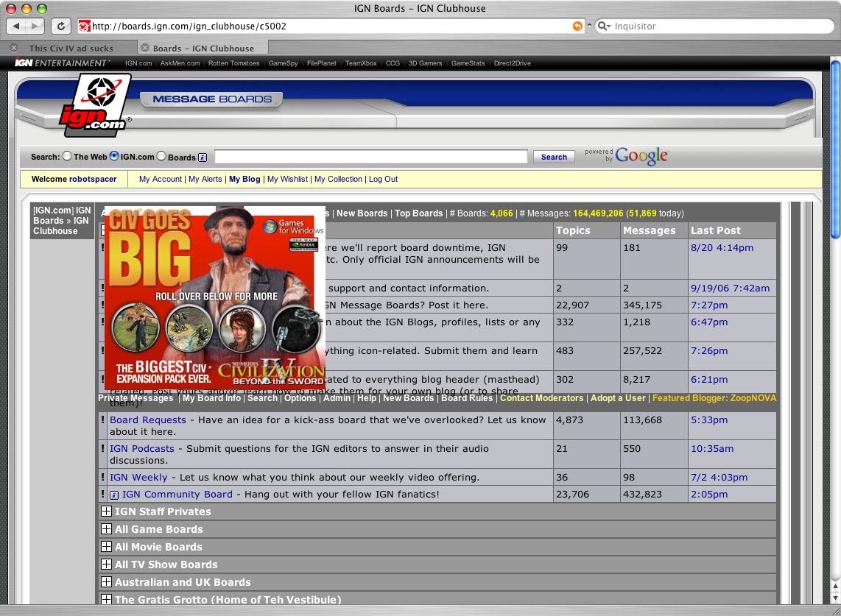Click the Message Boards header tab
Image resolution: width=841 pixels, height=616 pixels.
coord(212,99)
